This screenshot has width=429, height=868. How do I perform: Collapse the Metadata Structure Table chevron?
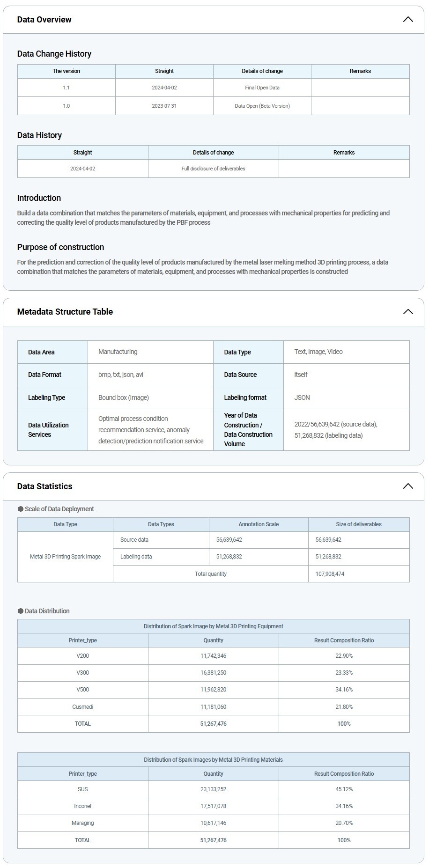tap(407, 312)
